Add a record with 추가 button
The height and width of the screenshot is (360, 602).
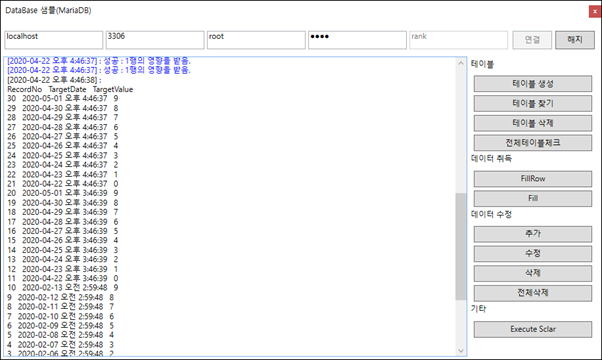point(533,234)
